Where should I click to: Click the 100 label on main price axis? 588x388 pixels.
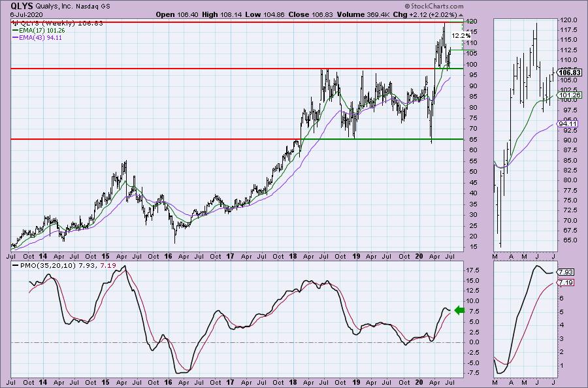472,65
